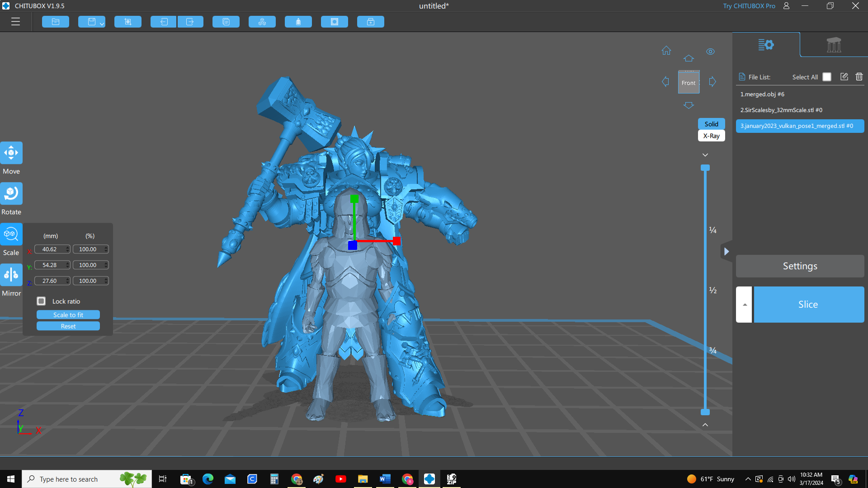Viewport: 868px width, 488px height.
Task: Switch render mode to X-Ray
Action: click(x=711, y=136)
